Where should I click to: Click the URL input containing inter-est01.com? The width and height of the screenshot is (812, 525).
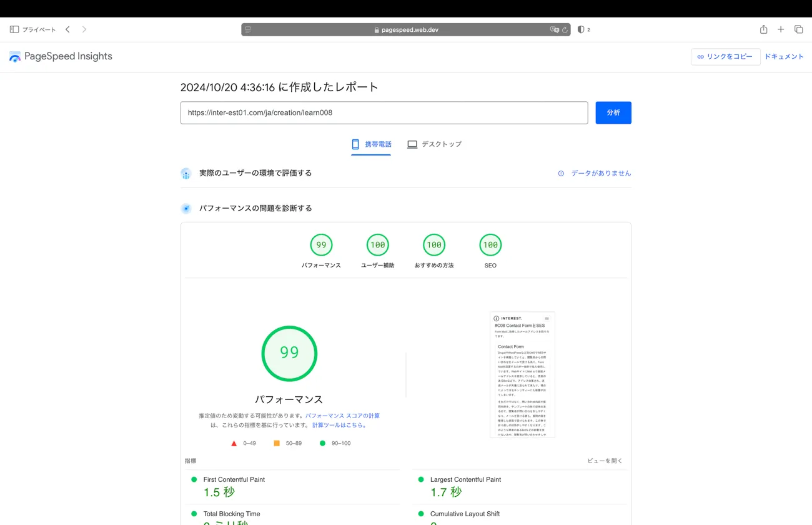point(384,112)
